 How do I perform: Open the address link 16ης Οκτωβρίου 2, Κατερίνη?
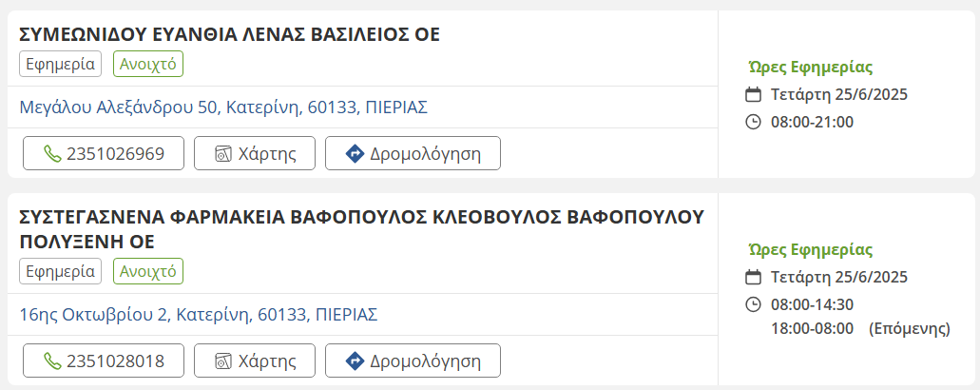pyautogui.click(x=199, y=314)
